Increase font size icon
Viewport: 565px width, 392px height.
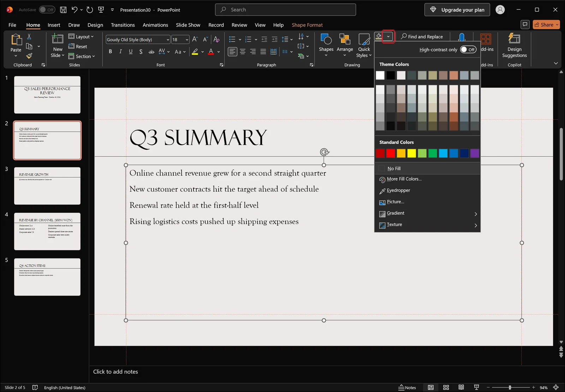click(x=195, y=40)
